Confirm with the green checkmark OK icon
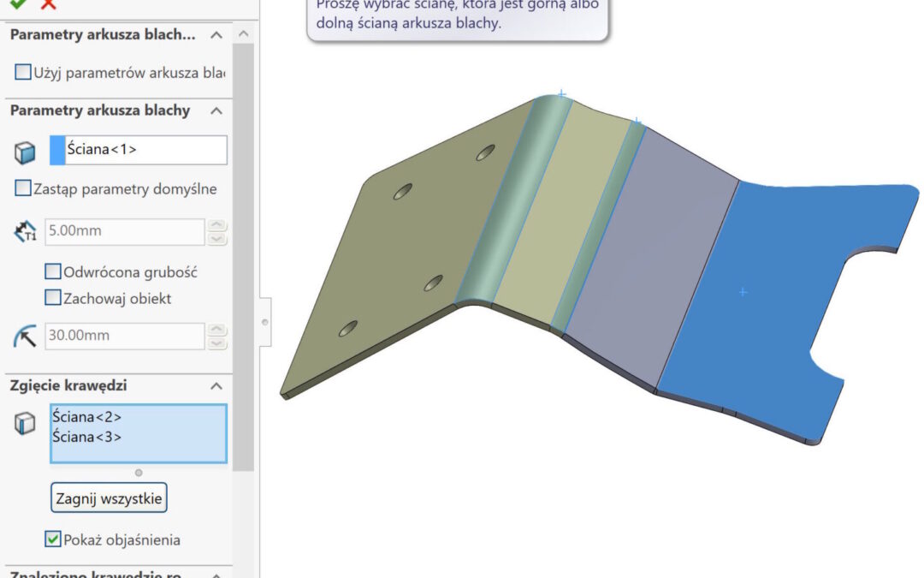The width and height of the screenshot is (924, 578). click(x=17, y=3)
